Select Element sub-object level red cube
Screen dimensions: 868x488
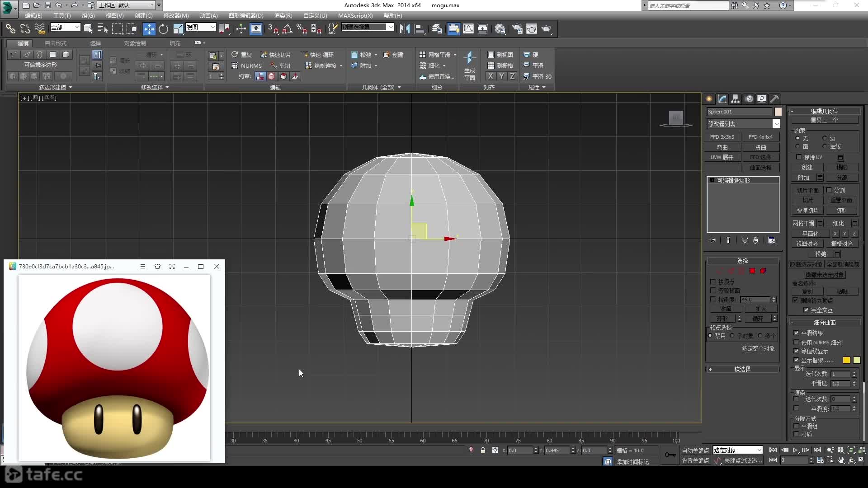(763, 271)
